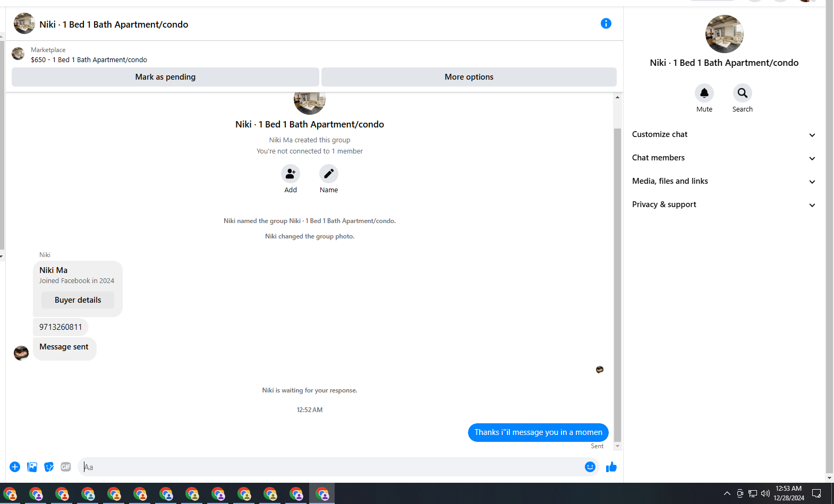
Task: Open network icon in system tray
Action: click(x=753, y=493)
